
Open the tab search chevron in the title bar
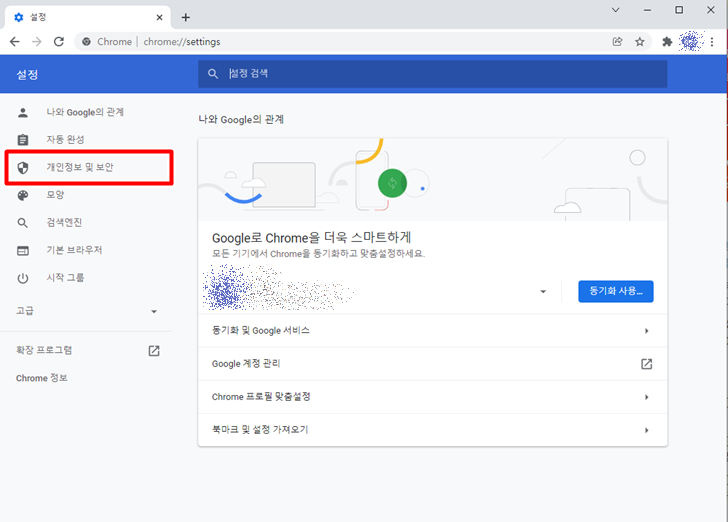point(616,10)
